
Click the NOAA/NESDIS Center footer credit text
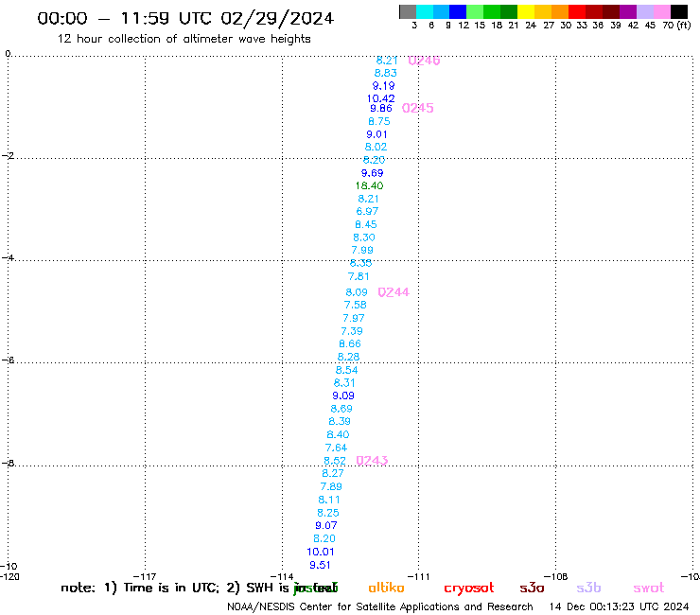[380, 606]
